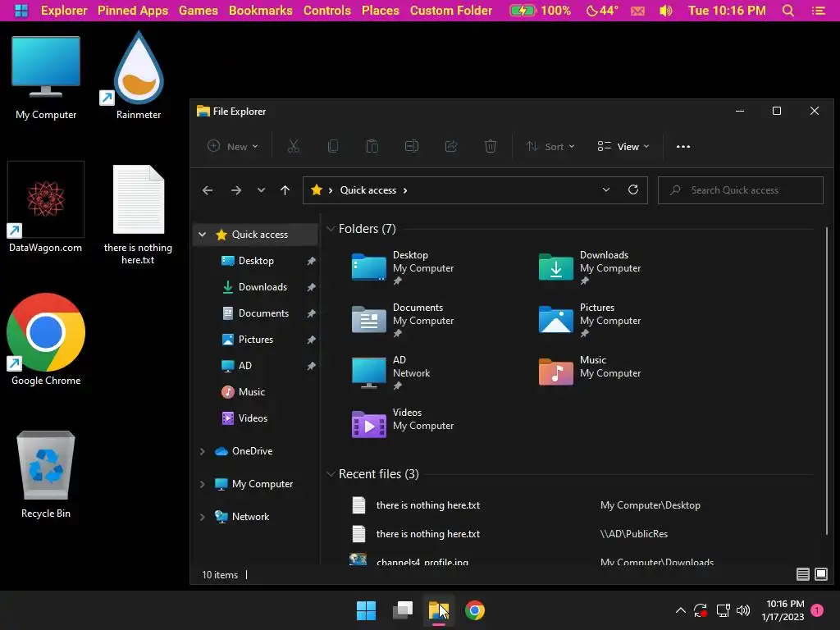Select the Videos folder tile
840x630 pixels.
pos(403,424)
